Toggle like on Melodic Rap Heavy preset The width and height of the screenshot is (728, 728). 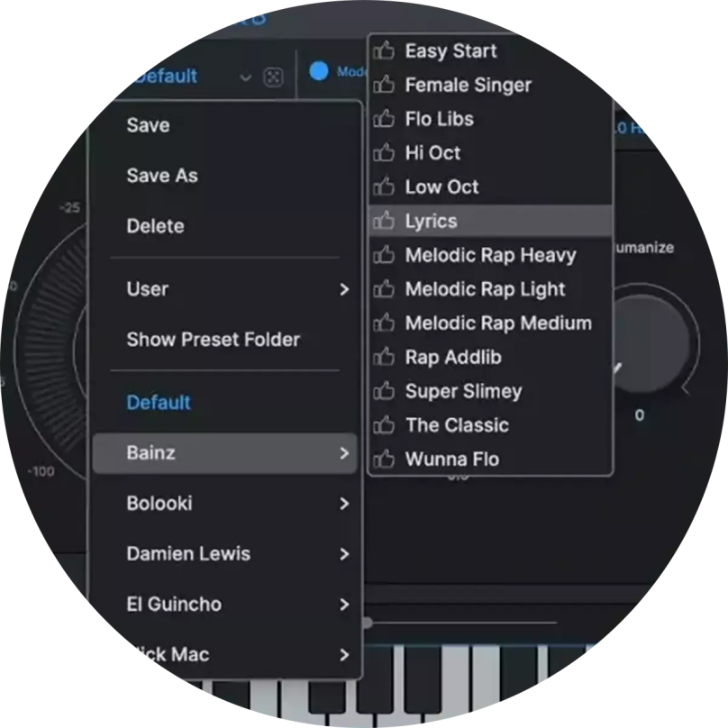tap(384, 255)
